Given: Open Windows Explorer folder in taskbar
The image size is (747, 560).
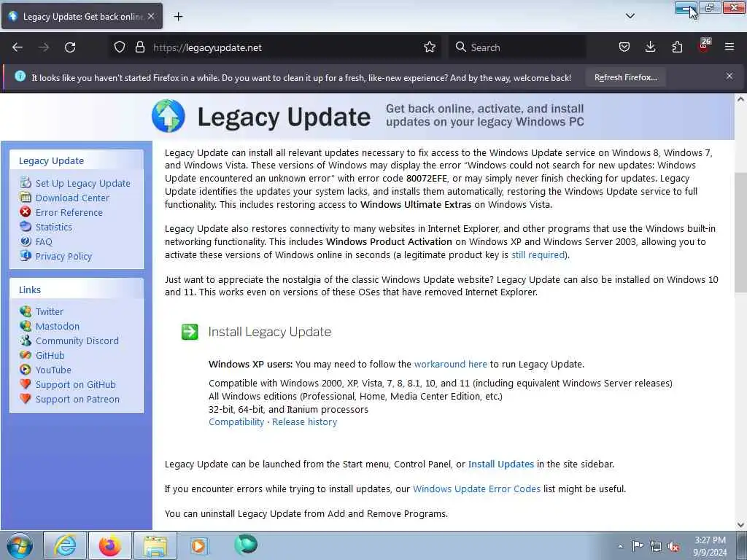Looking at the screenshot, I should [x=155, y=545].
